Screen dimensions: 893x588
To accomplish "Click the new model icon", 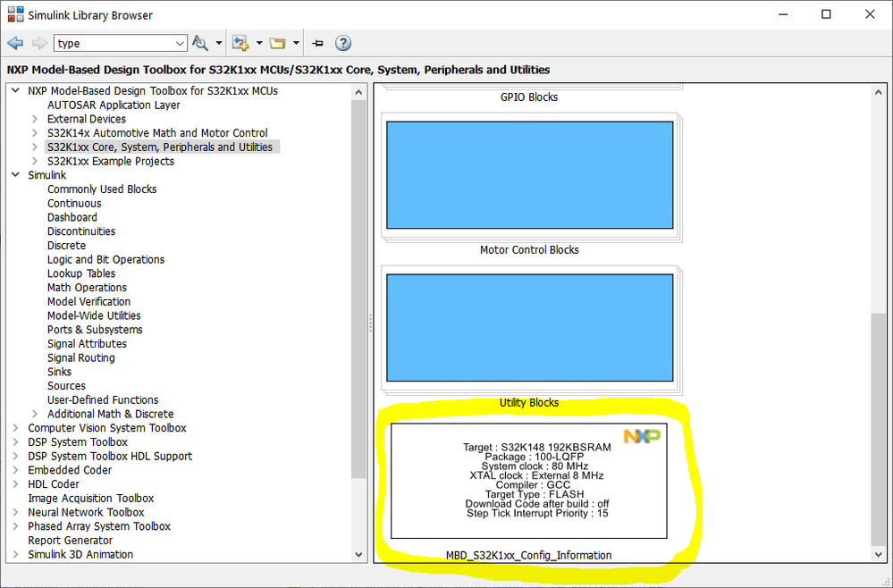I will (x=240, y=43).
